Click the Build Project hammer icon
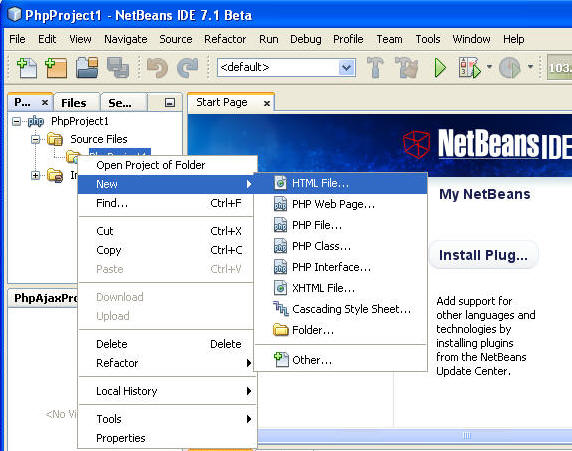Image resolution: width=572 pixels, height=451 pixels. [375, 68]
